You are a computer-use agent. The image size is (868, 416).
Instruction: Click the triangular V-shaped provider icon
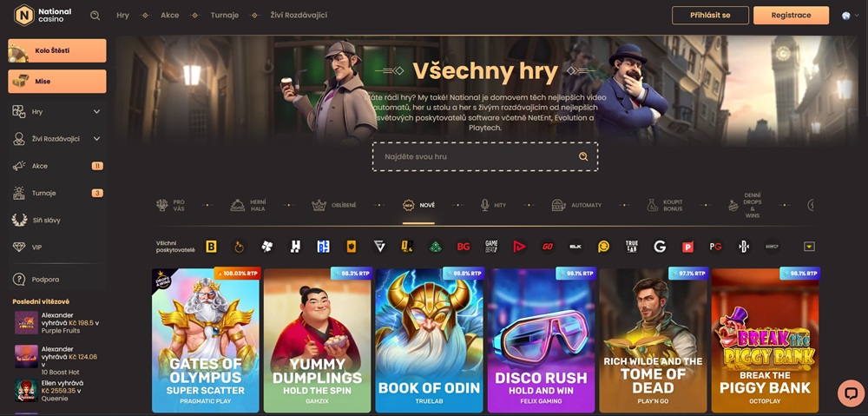[379, 247]
